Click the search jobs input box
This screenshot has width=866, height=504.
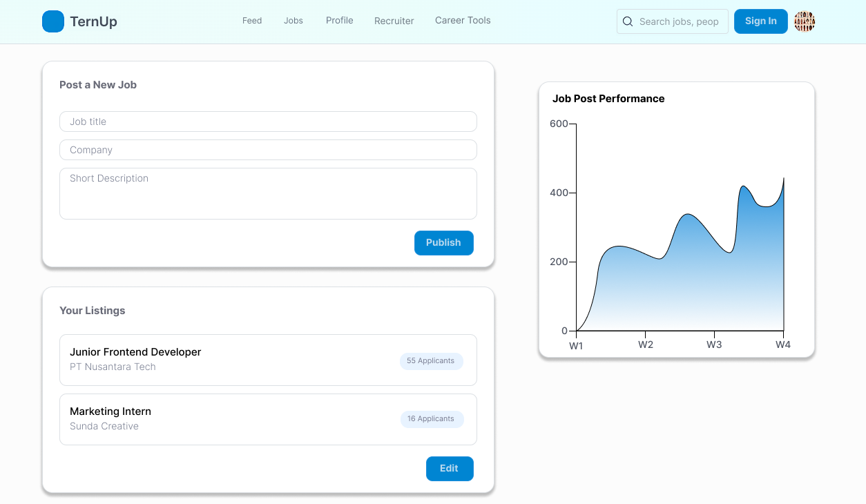point(680,21)
